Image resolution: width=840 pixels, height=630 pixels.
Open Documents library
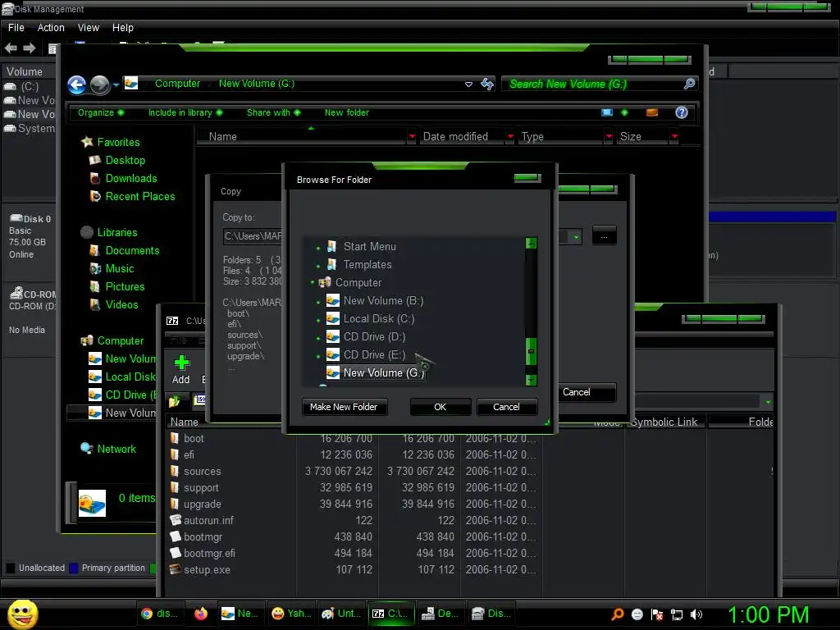(132, 251)
